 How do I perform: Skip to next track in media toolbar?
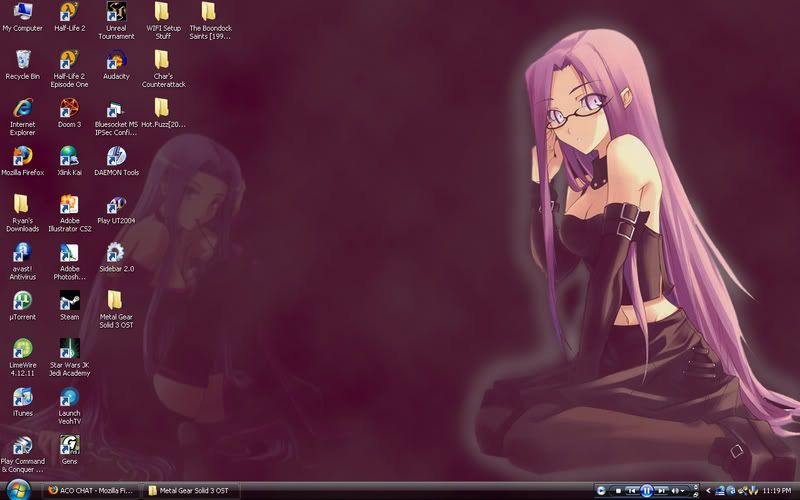662,490
